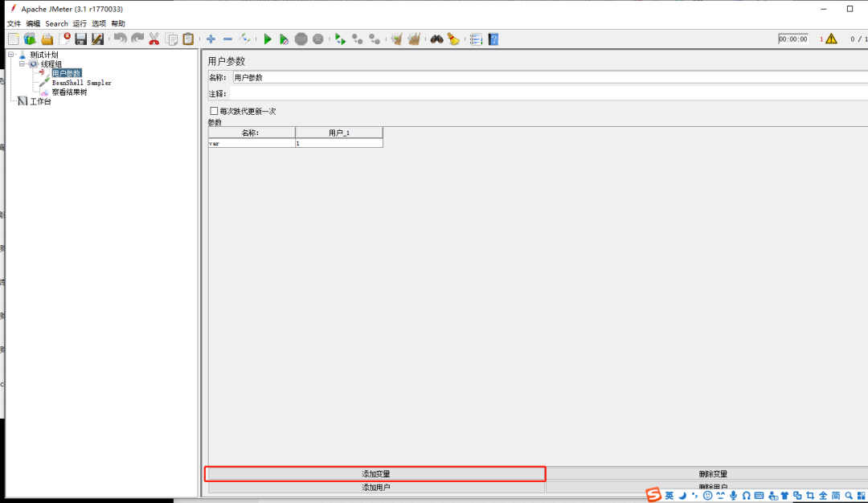Click the Open file folder icon
This screenshot has width=868, height=503.
pos(47,39)
